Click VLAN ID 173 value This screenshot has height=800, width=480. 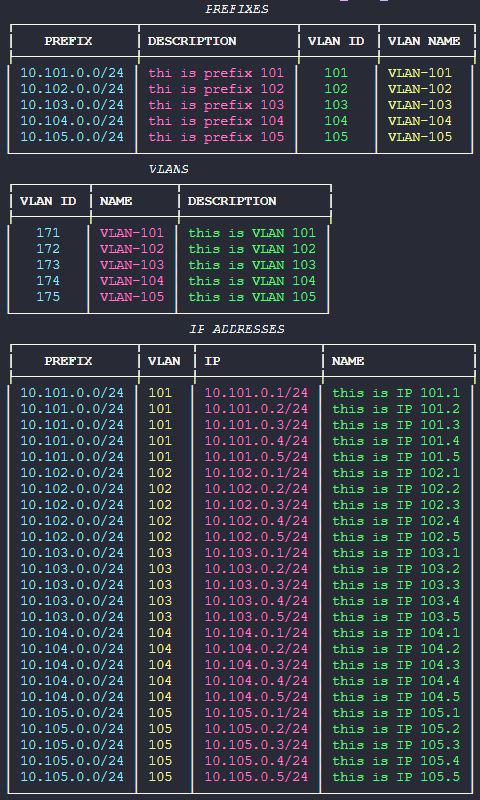[x=48, y=265]
